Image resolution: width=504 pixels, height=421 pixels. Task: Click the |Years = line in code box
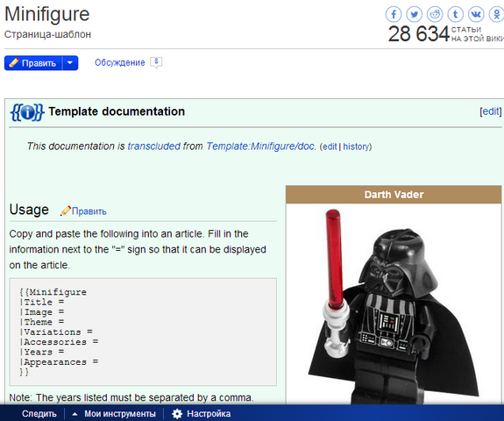[x=42, y=352]
